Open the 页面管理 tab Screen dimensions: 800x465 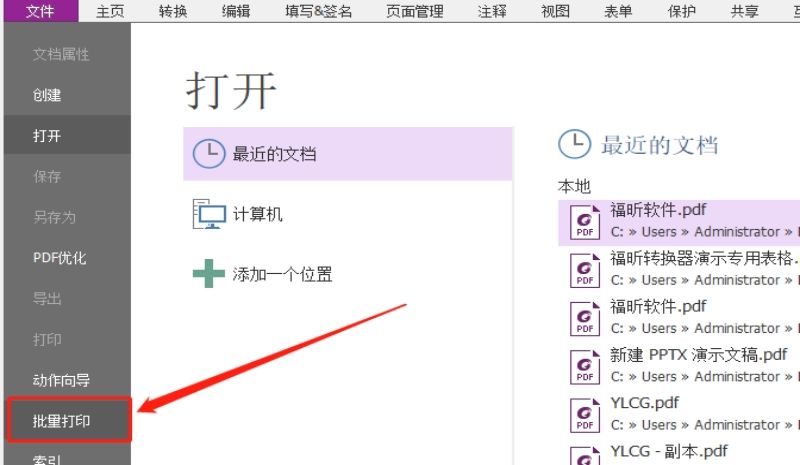(414, 11)
